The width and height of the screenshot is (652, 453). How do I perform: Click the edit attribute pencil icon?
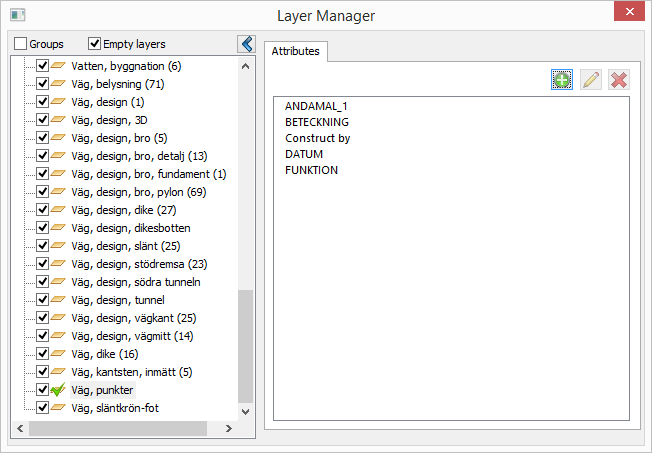590,80
